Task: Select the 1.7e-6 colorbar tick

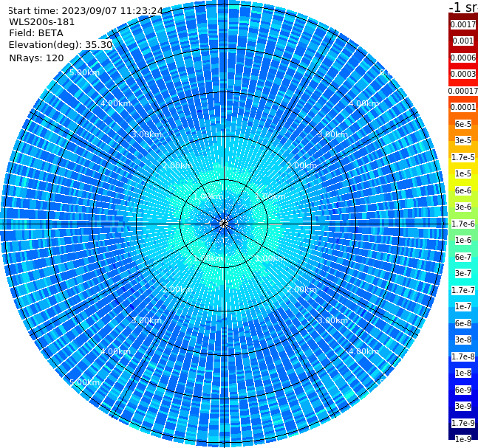Action: pos(463,224)
